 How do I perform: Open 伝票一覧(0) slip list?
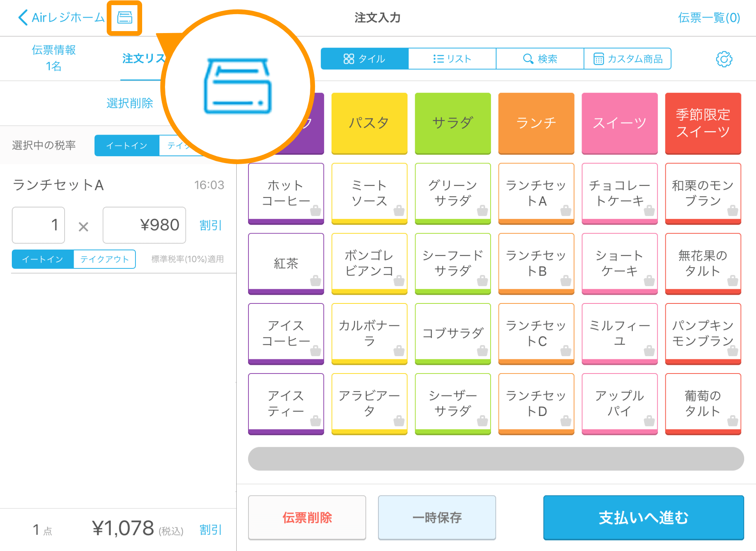709,18
